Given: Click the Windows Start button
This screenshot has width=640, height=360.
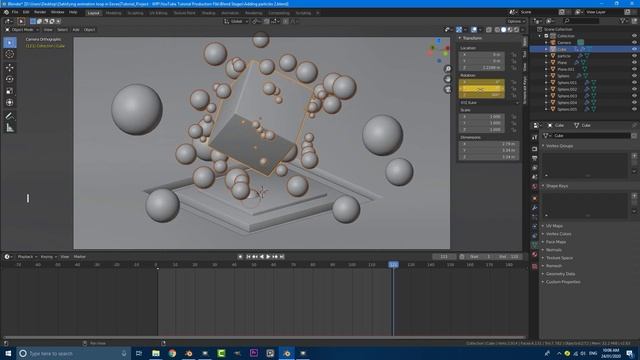Looking at the screenshot, I should point(8,353).
